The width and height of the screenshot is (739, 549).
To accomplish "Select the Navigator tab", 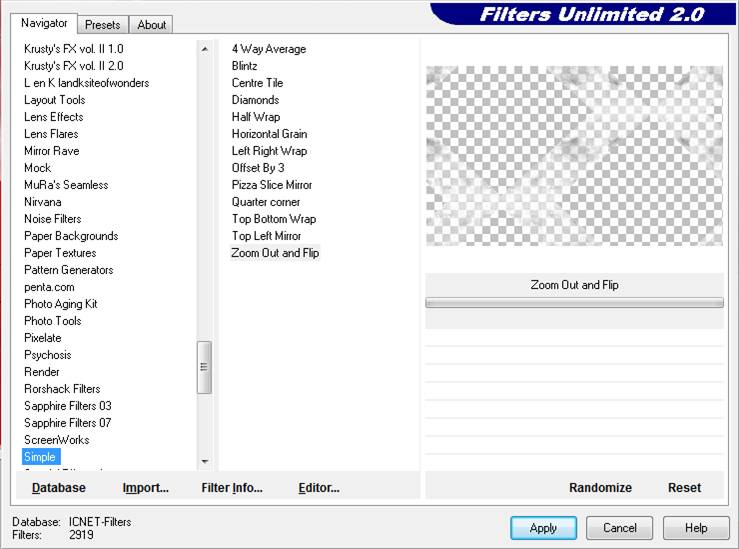I will 44,23.
